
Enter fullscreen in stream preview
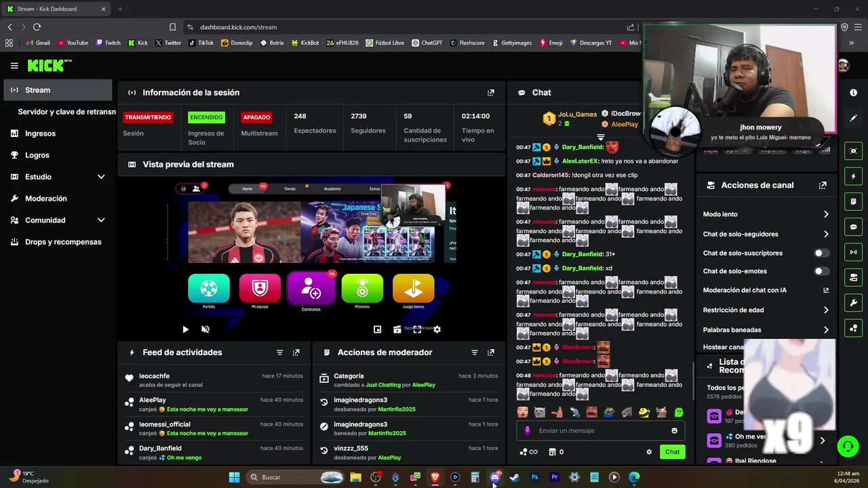point(417,329)
